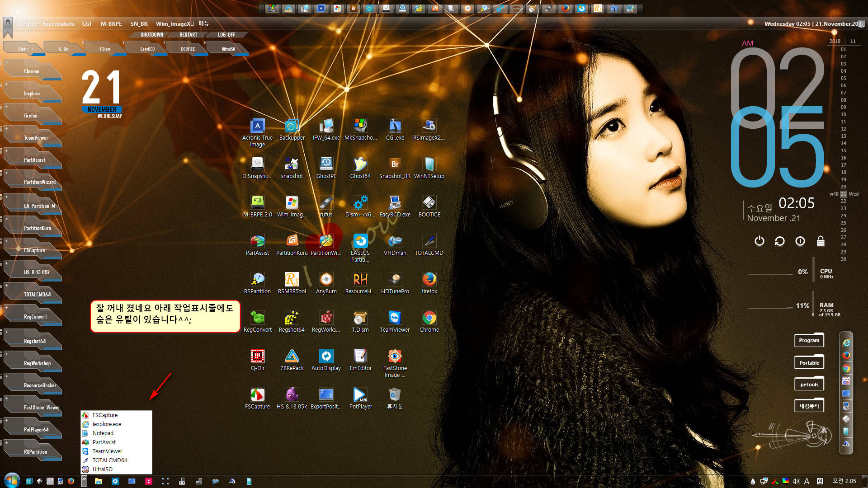Open the EmEditor desktop icon
The width and height of the screenshot is (868, 488).
[x=360, y=360]
